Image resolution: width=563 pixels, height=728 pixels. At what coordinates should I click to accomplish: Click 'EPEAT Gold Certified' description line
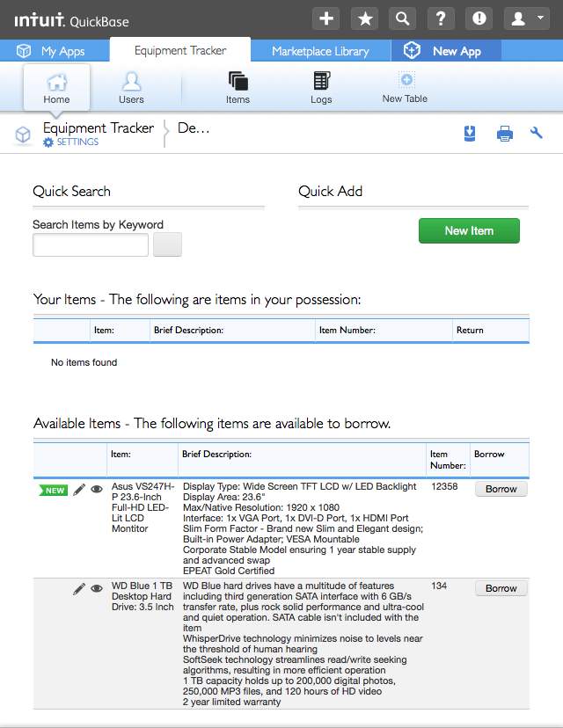(x=229, y=571)
